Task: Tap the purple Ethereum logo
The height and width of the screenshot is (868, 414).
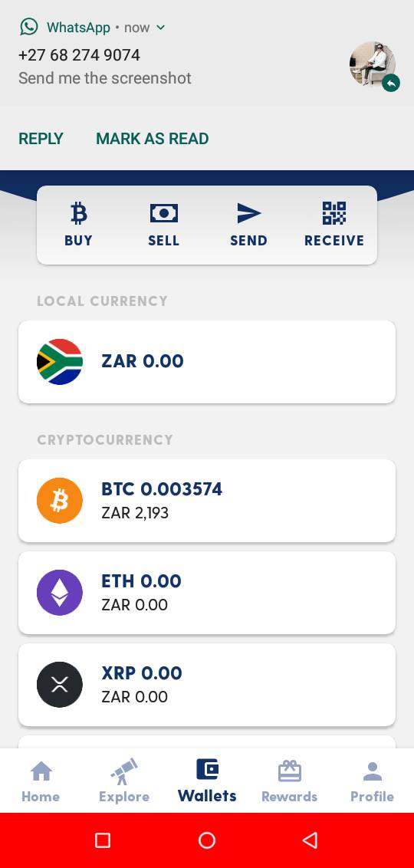Action: point(60,592)
